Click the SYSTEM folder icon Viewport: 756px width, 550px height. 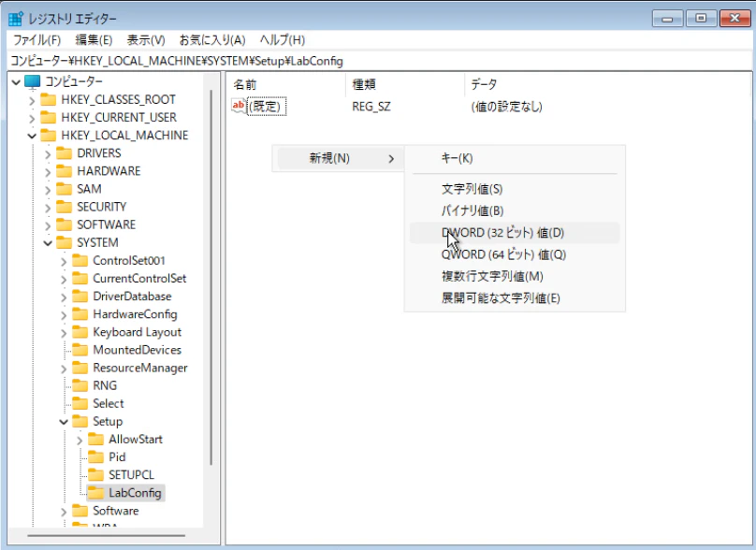[64, 242]
